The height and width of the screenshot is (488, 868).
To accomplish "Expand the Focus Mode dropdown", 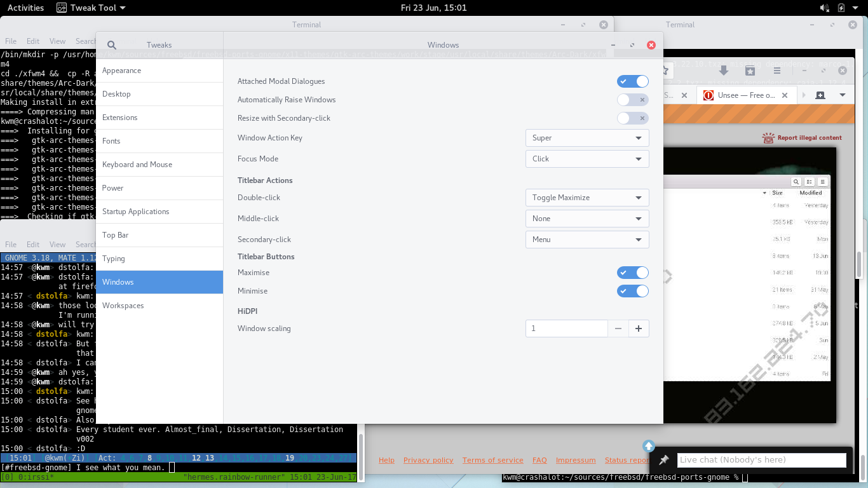I will [587, 159].
